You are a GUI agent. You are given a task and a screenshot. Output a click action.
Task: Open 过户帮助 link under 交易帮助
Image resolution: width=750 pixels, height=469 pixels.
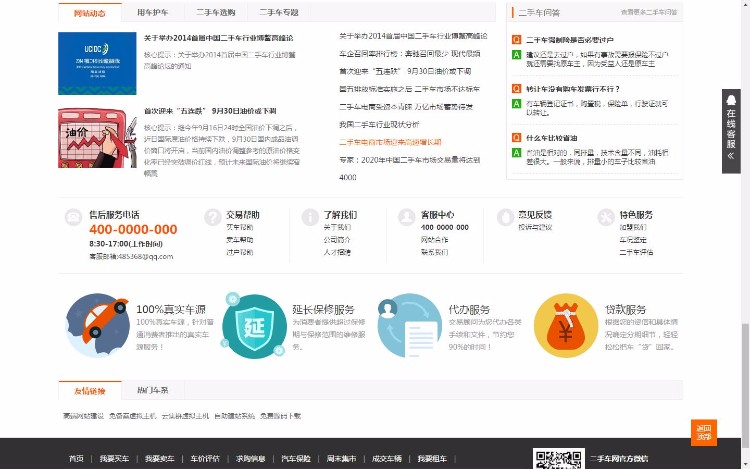[240, 252]
